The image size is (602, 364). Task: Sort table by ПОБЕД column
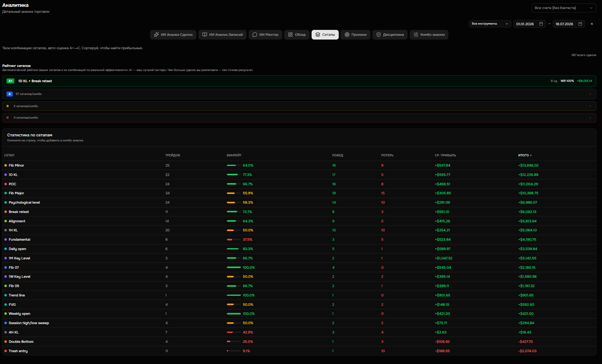point(337,155)
